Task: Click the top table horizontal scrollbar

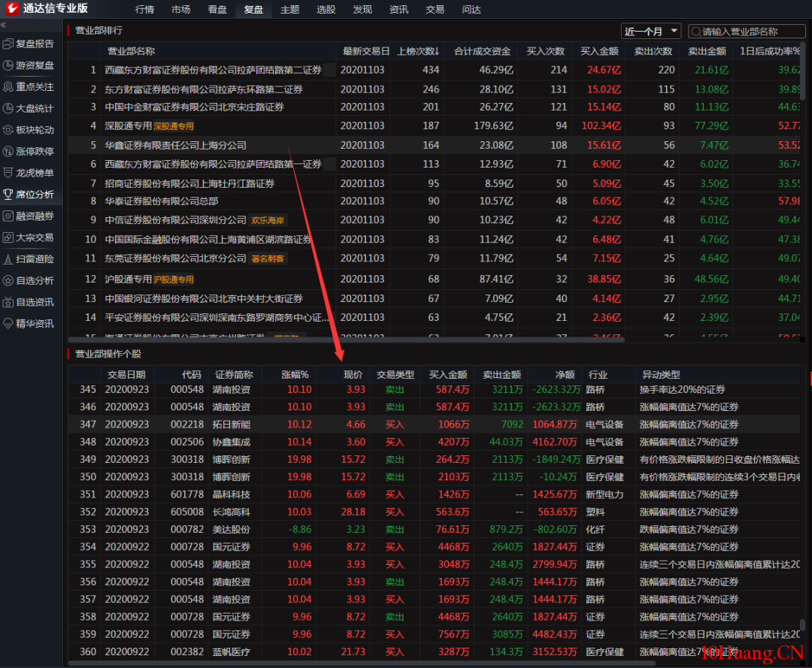Action: point(345,340)
